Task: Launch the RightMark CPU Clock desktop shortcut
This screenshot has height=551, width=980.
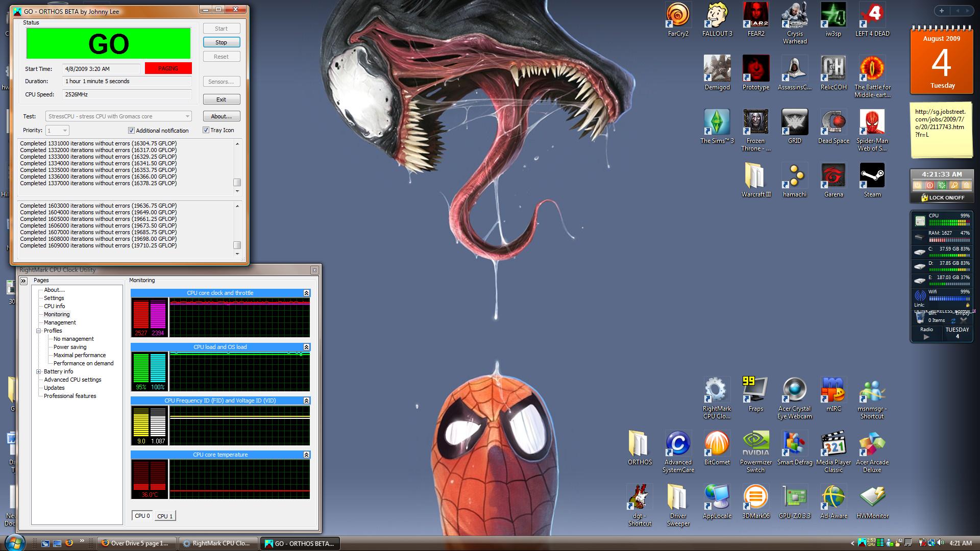Action: 717,398
